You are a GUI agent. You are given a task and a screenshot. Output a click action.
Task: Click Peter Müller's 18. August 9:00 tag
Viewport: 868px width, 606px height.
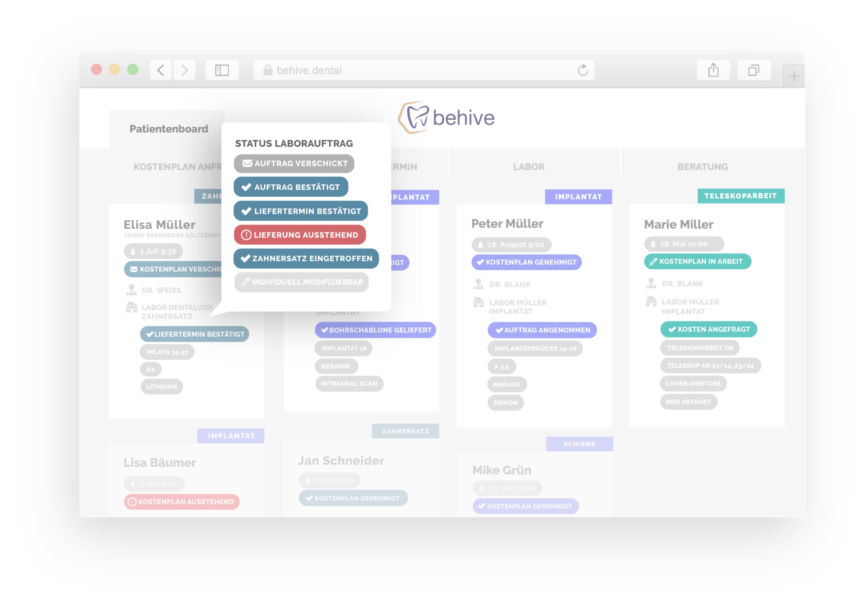511,244
